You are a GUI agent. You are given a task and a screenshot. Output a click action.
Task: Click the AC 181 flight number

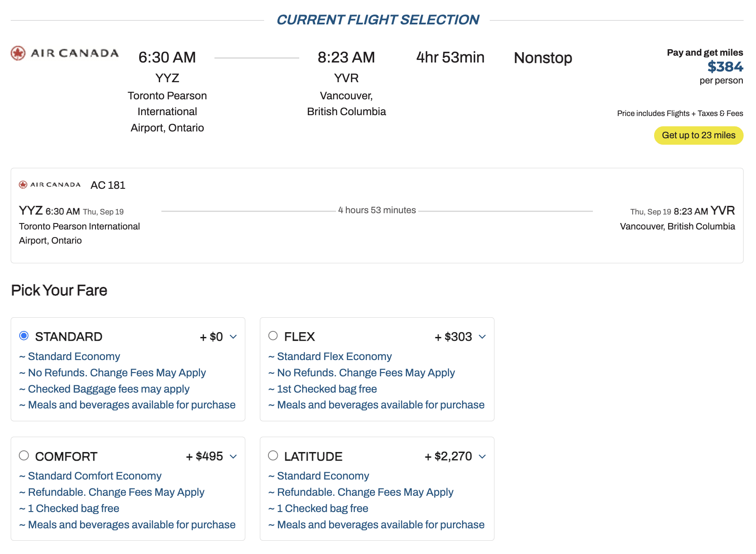(108, 185)
